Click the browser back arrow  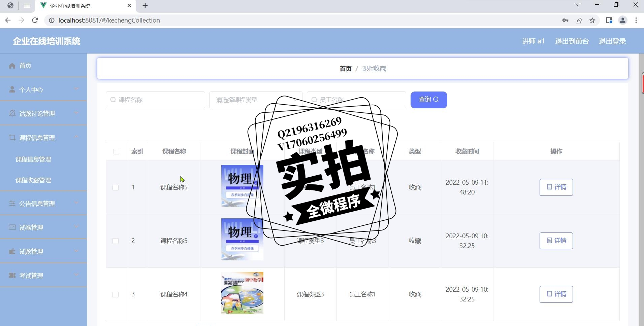point(8,20)
